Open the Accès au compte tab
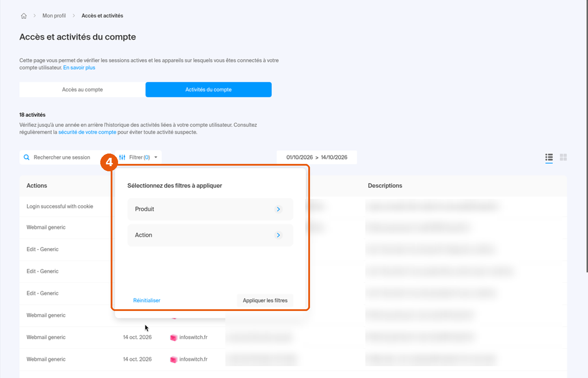Screen dimensions: 588x378 (x=83, y=90)
